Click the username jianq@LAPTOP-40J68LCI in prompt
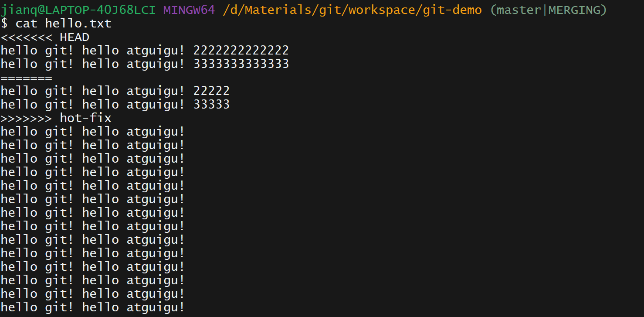644x317 pixels. (x=78, y=10)
